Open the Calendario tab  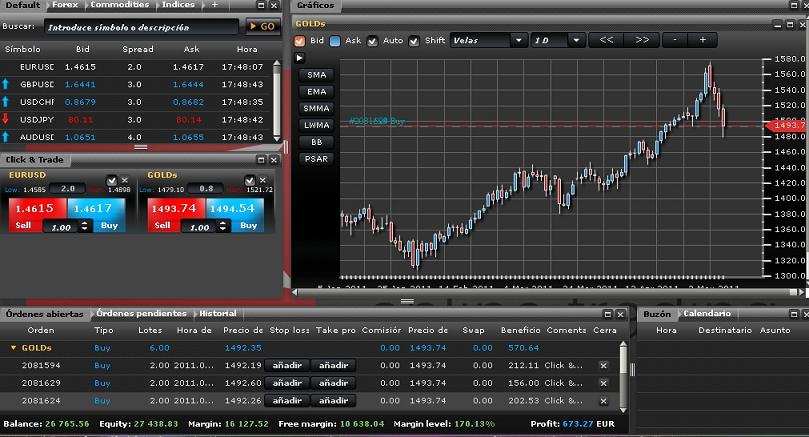click(x=707, y=314)
